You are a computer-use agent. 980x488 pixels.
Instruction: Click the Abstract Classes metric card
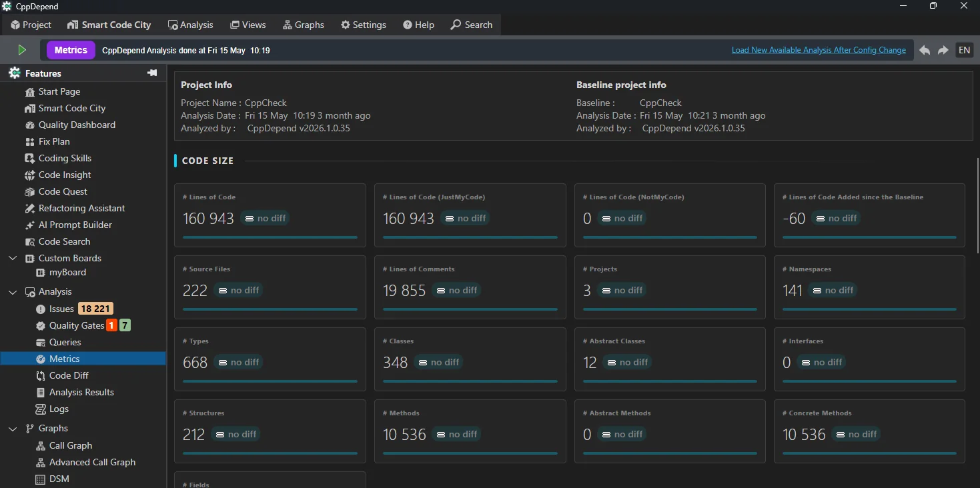point(670,359)
